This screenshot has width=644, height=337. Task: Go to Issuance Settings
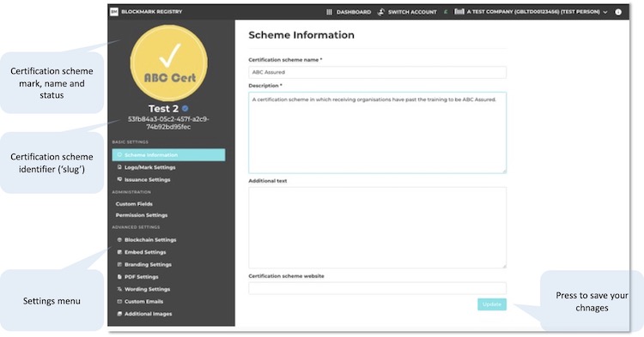[148, 179]
